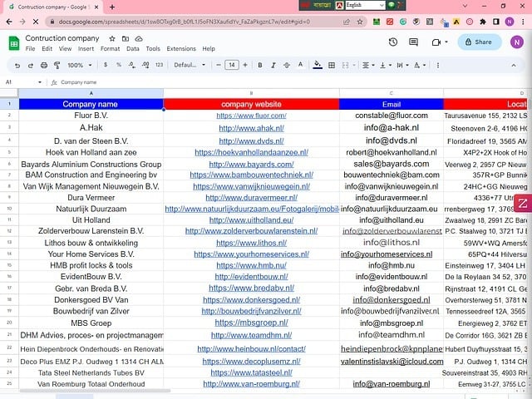
Task: Toggle strikethrough formatting
Action: pyautogui.click(x=287, y=65)
